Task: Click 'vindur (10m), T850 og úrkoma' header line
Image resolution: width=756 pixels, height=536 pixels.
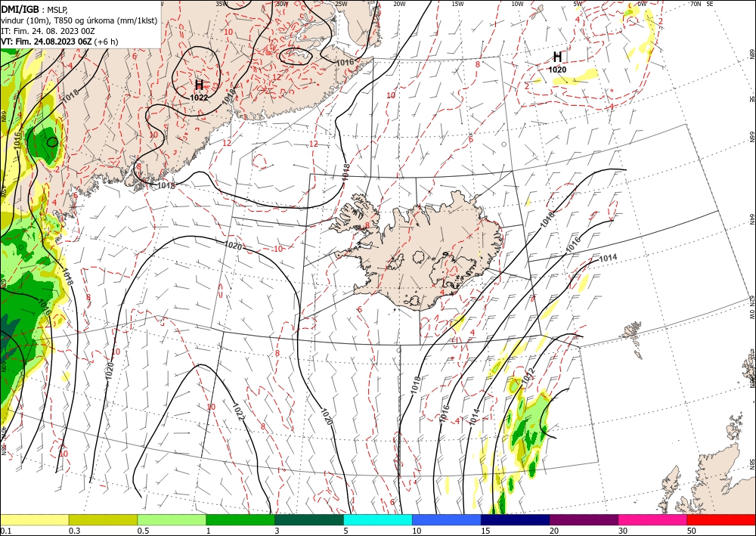Action: click(x=79, y=20)
